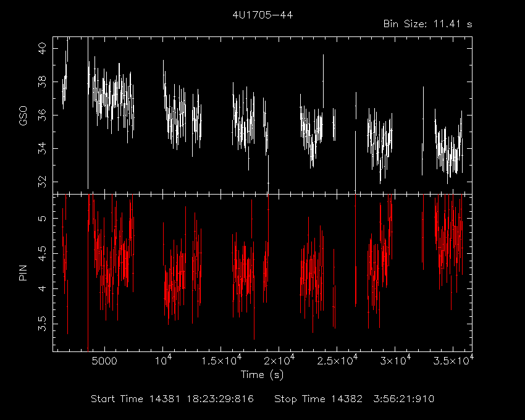Click the GSO axis value 38
This screenshot has width=525, height=420.
tap(42, 82)
